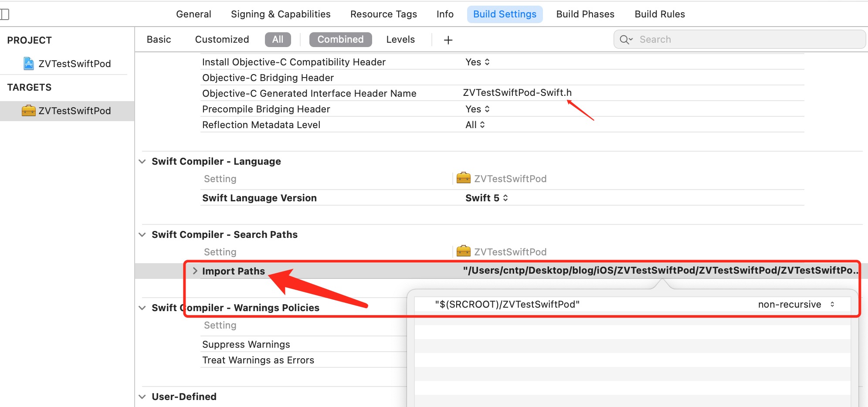Collapse the Swift Compiler - Language section
The width and height of the screenshot is (868, 407).
coord(142,162)
